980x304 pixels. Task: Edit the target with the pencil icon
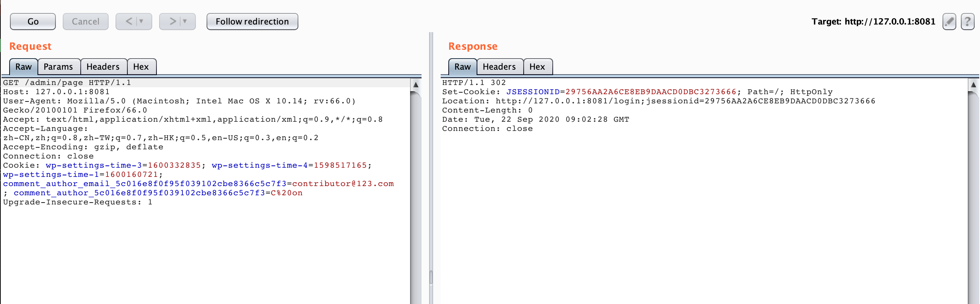pos(949,21)
